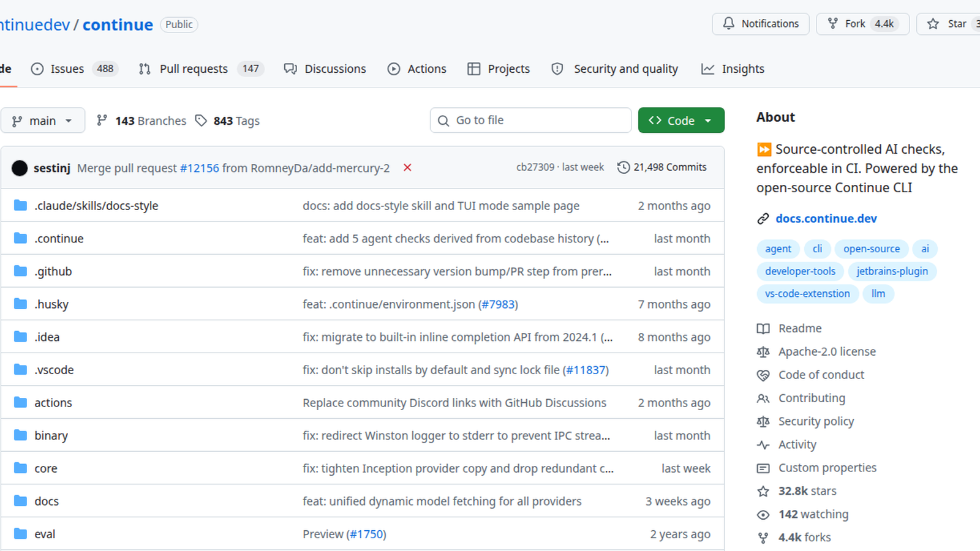Screen dimensions: 980x551
Task: Select the Projects tab
Action: coord(499,69)
